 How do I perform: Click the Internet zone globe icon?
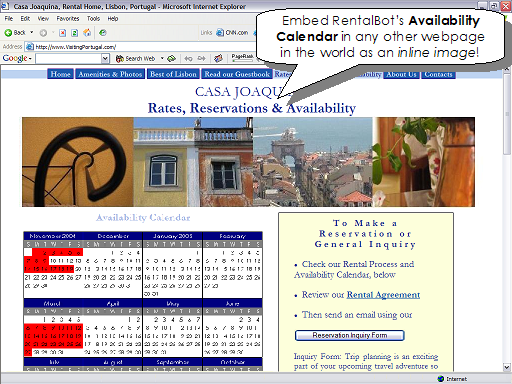[441, 379]
